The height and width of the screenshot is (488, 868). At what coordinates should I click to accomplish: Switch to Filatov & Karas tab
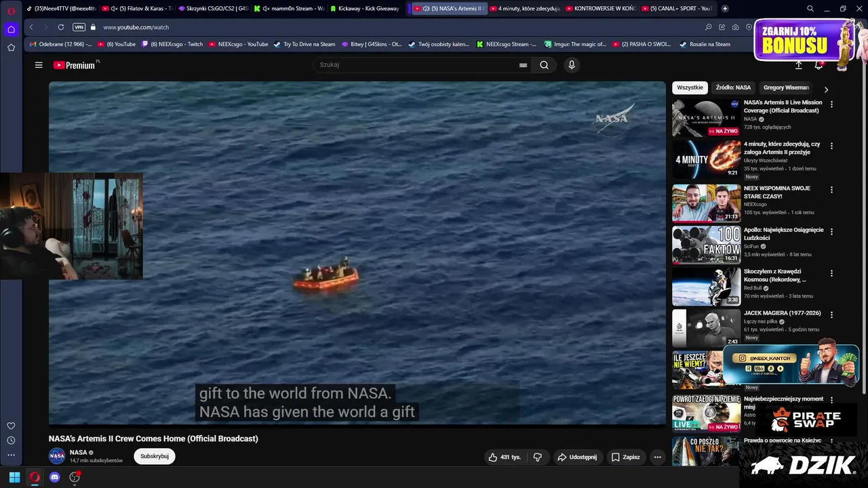tap(137, 9)
